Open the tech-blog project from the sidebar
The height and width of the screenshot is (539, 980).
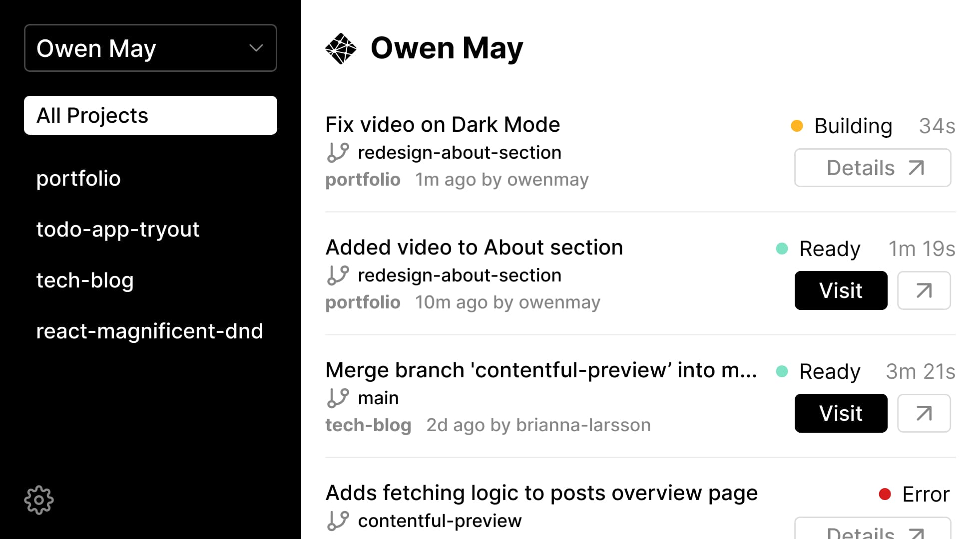click(x=85, y=280)
